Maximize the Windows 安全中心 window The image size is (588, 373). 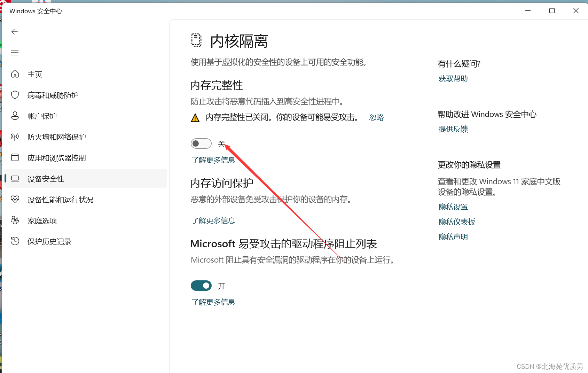point(552,11)
